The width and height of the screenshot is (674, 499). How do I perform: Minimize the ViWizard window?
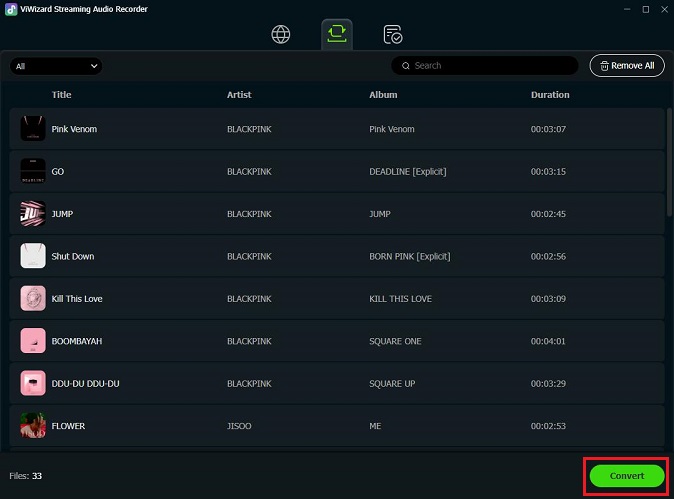627,9
